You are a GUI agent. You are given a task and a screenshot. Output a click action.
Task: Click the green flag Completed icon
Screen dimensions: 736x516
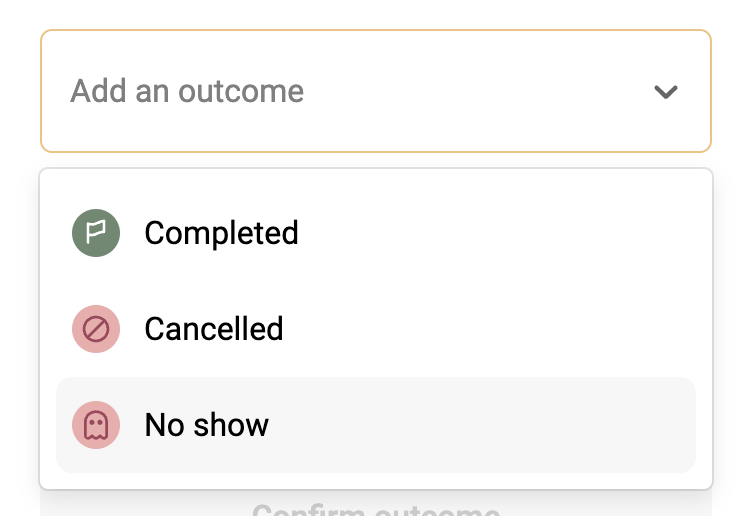96,233
